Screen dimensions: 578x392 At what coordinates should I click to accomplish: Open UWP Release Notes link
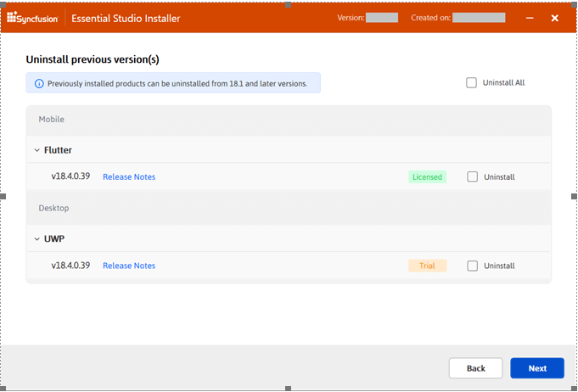pos(129,266)
